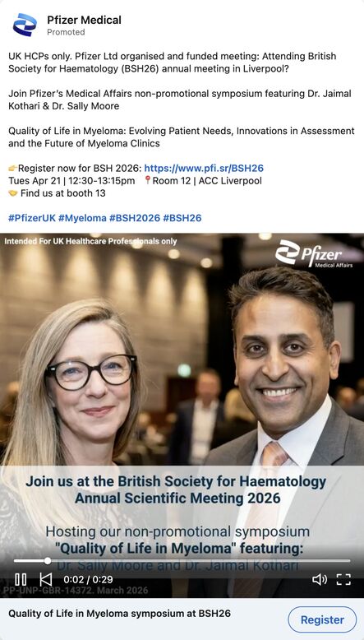The image size is (364, 640).
Task: Open the #BSH26 hashtag
Action: (182, 218)
